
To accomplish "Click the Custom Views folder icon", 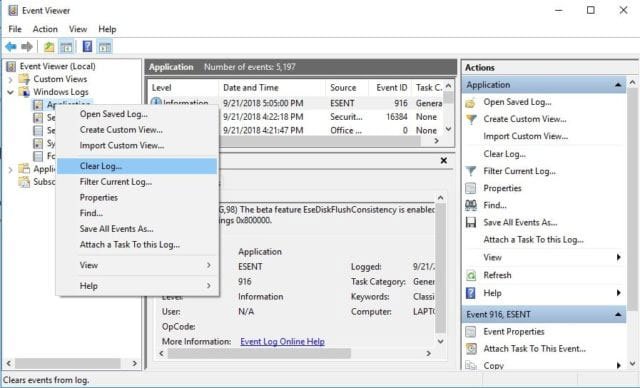I will [x=24, y=79].
